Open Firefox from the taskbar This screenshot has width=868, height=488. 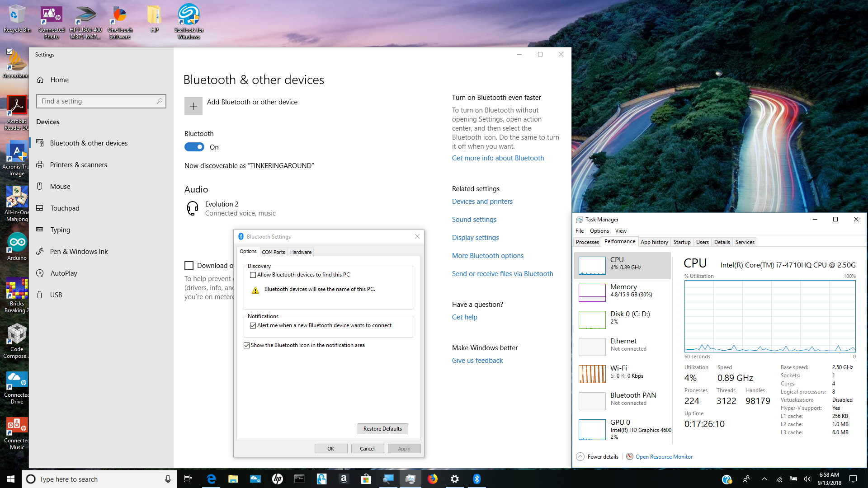pyautogui.click(x=433, y=479)
